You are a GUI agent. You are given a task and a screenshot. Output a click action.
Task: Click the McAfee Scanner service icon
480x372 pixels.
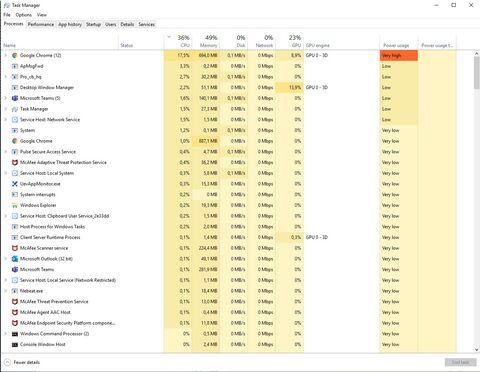coord(15,248)
